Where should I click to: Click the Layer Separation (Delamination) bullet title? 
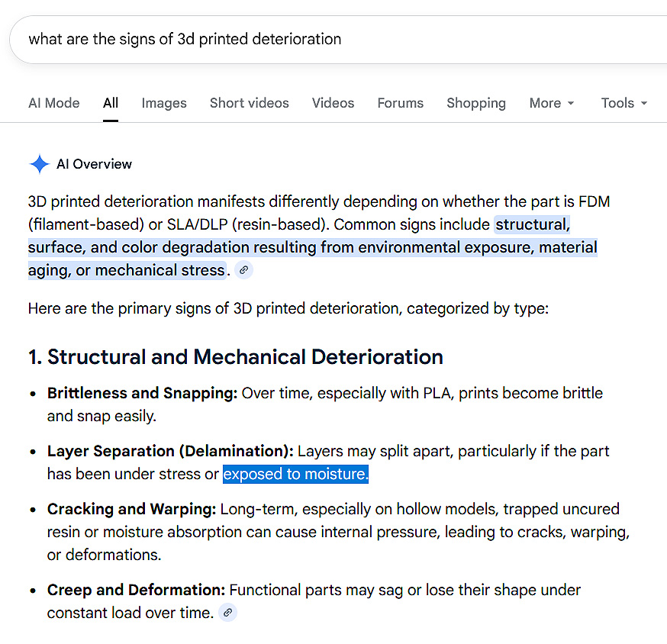170,451
